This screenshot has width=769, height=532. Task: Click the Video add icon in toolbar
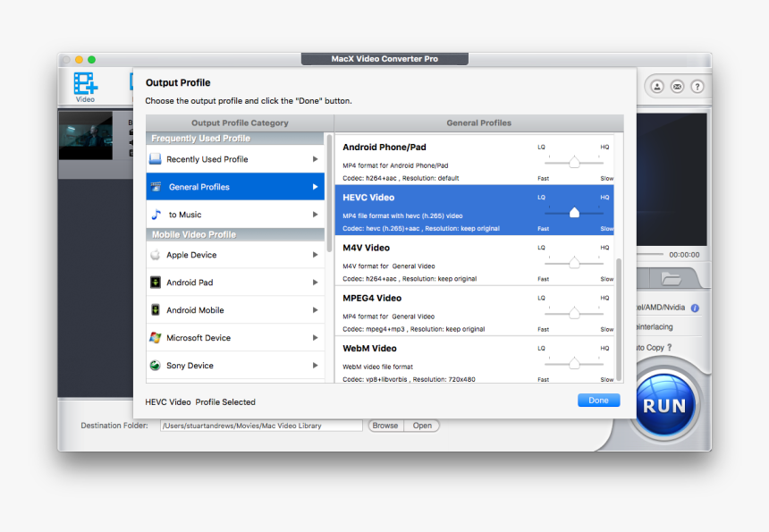point(85,85)
